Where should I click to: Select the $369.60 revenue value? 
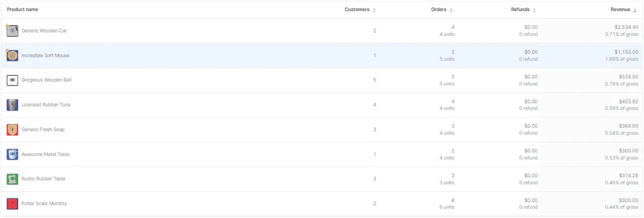(x=629, y=126)
